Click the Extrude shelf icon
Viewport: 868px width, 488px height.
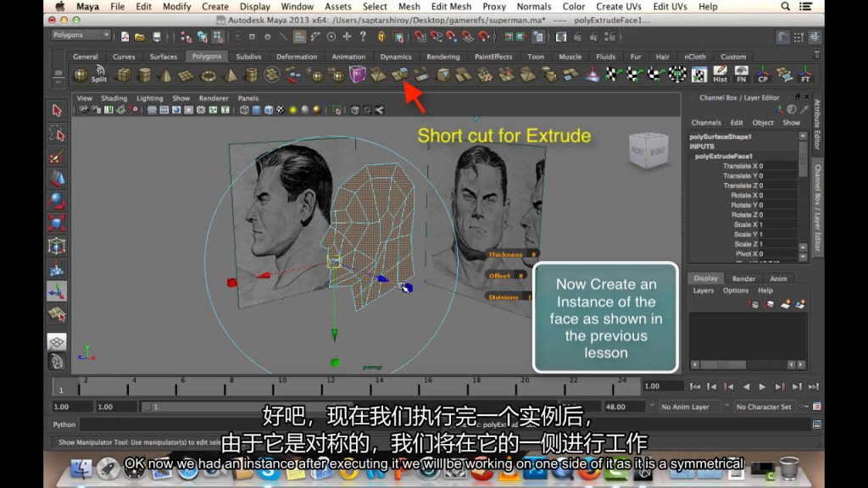[x=400, y=75]
